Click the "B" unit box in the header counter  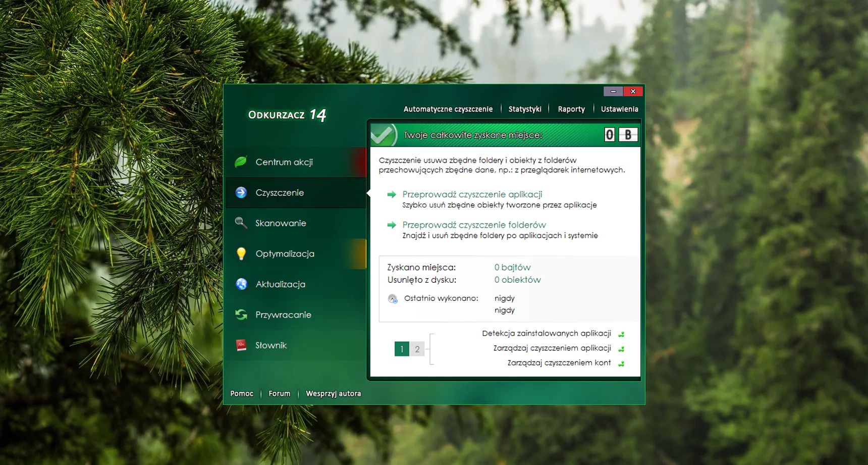point(628,135)
